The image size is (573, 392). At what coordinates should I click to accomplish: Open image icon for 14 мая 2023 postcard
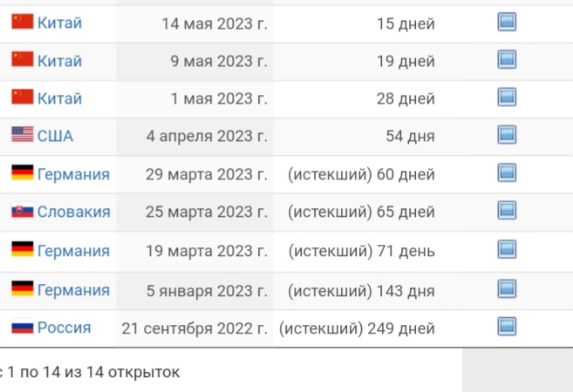507,23
